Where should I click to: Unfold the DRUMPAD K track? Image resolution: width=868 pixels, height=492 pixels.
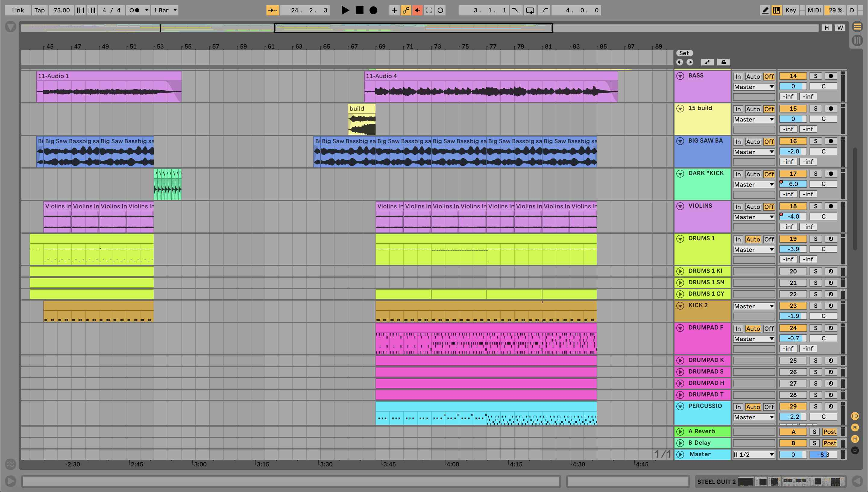point(680,361)
